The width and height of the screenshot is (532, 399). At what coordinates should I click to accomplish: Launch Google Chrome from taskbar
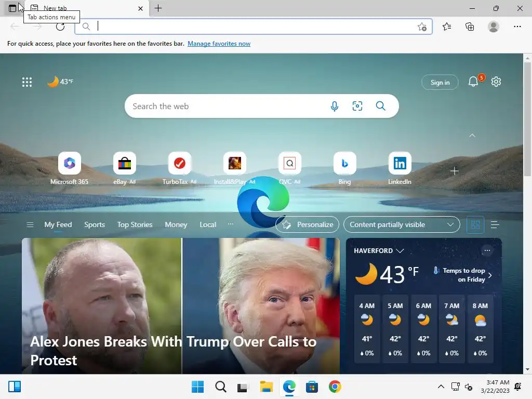coord(335,387)
